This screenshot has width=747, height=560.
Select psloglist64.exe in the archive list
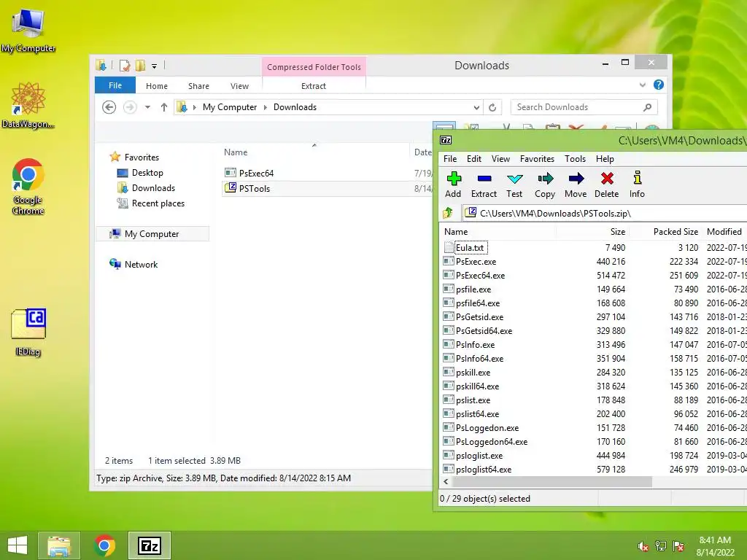pos(484,469)
